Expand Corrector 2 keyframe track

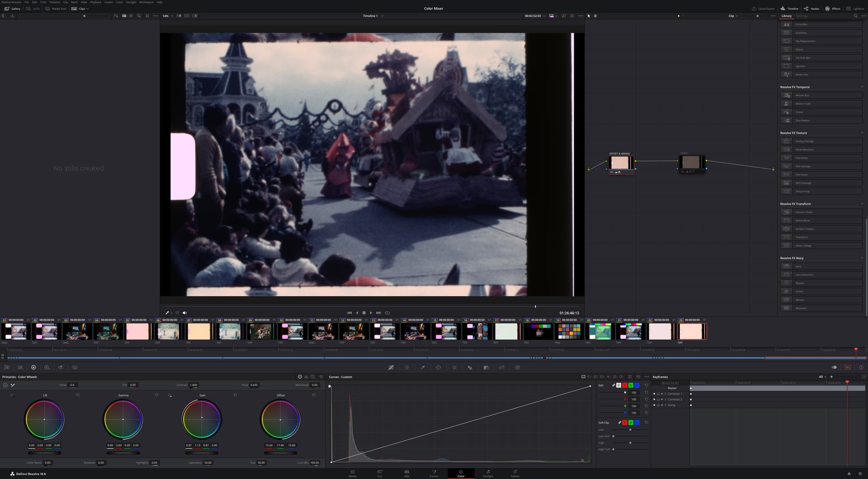[x=665, y=399]
